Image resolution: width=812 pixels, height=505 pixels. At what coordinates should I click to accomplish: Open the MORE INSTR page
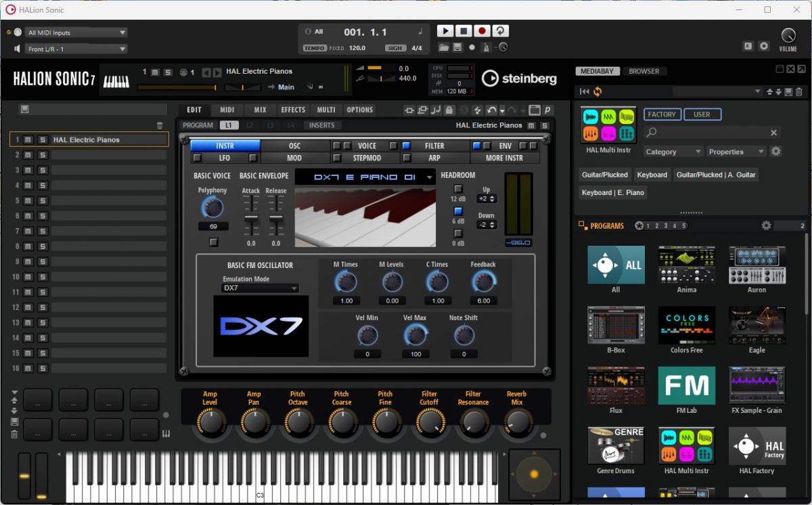click(504, 158)
